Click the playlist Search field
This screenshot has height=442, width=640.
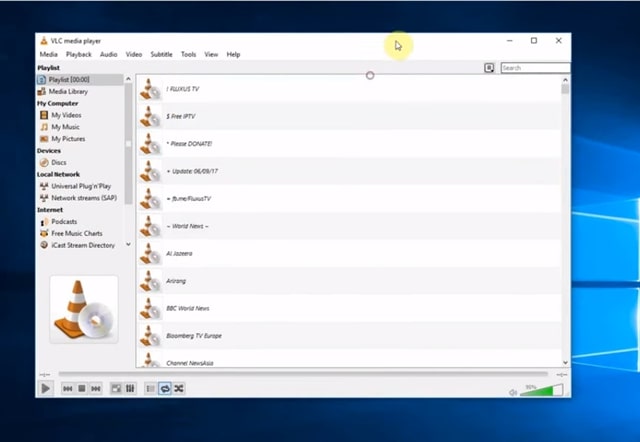(x=535, y=68)
